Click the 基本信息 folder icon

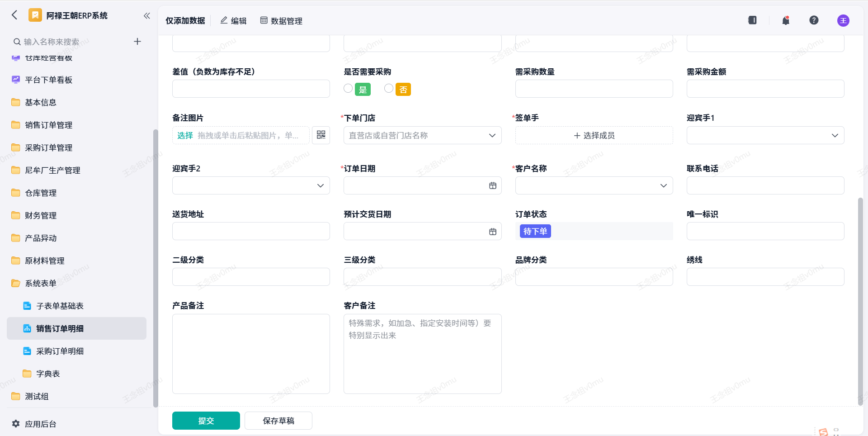click(16, 102)
